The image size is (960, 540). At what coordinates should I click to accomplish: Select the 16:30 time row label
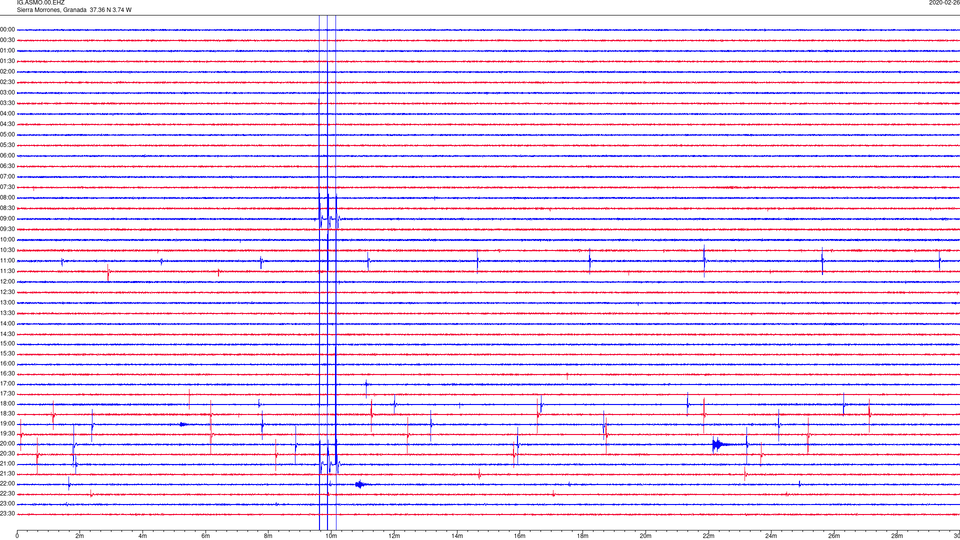click(x=7, y=373)
